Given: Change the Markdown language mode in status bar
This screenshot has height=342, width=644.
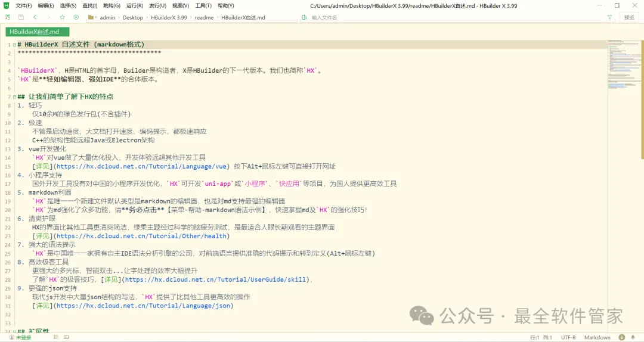Looking at the screenshot, I should pos(597,337).
